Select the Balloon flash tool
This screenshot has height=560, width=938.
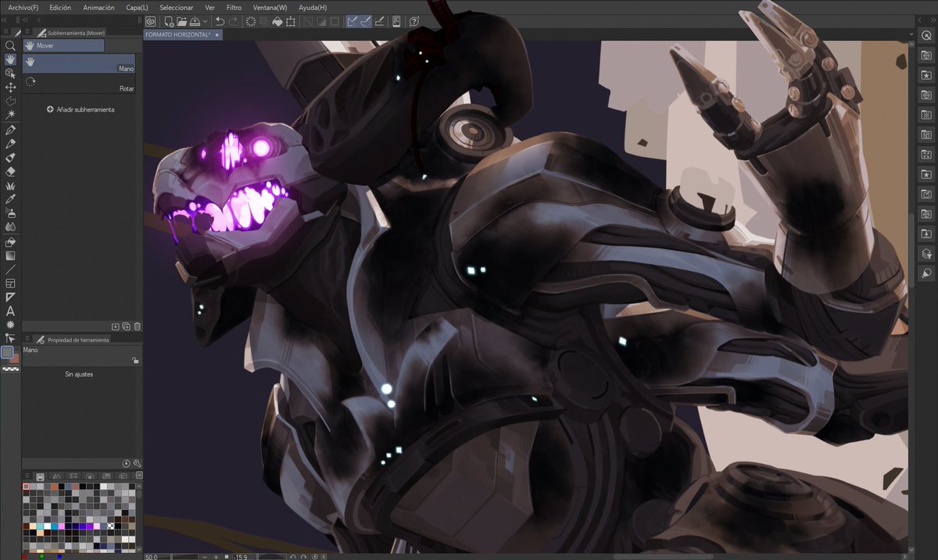(x=11, y=324)
